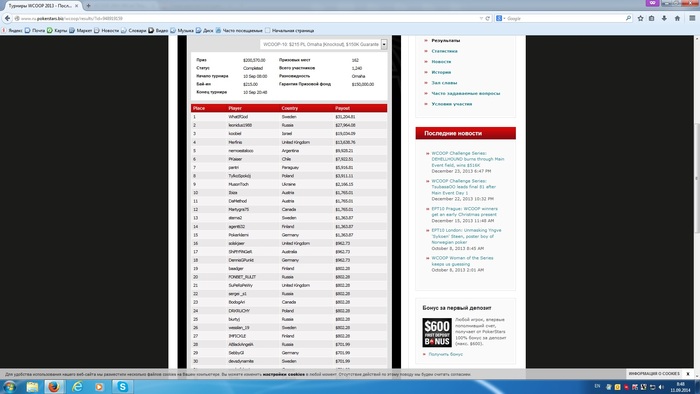Open Результаты in the sidebar menu

click(445, 41)
